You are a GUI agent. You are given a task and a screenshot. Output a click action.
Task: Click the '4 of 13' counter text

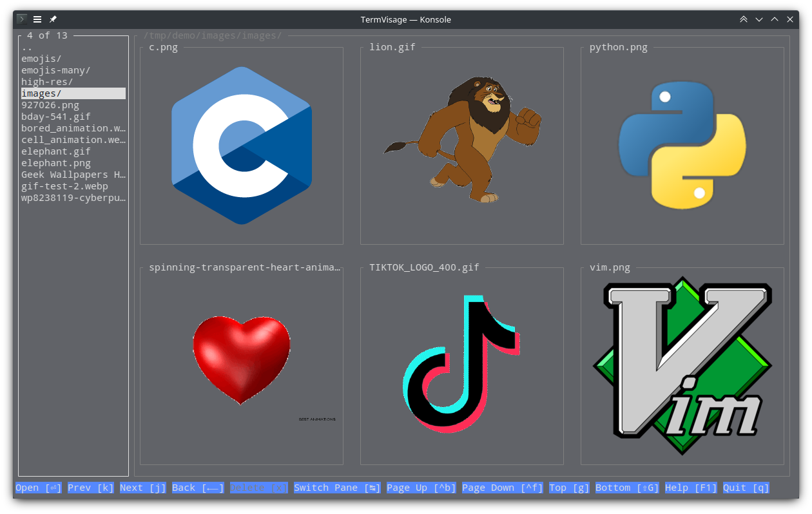click(x=47, y=35)
